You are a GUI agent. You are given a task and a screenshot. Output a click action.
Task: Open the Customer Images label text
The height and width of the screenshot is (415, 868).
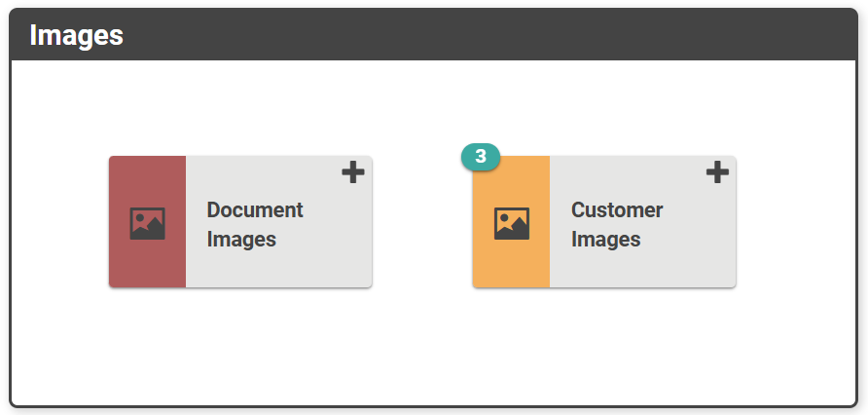[x=617, y=224]
